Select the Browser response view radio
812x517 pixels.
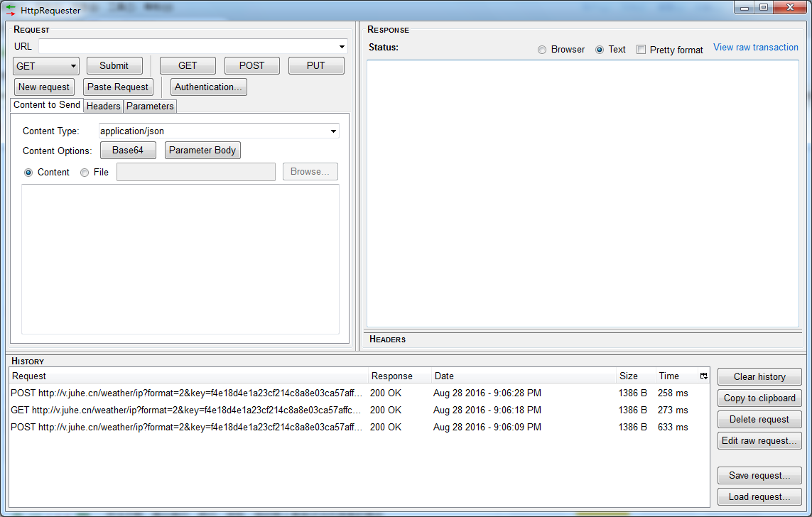point(541,50)
